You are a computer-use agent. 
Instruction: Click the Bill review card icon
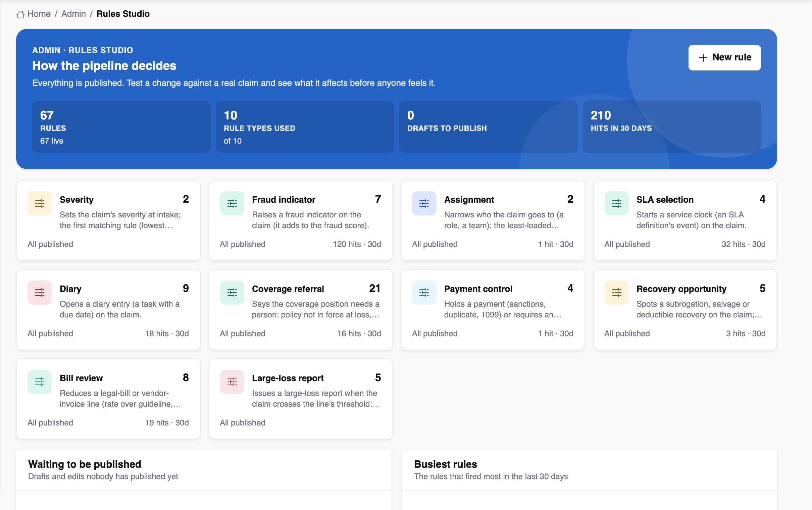click(40, 382)
